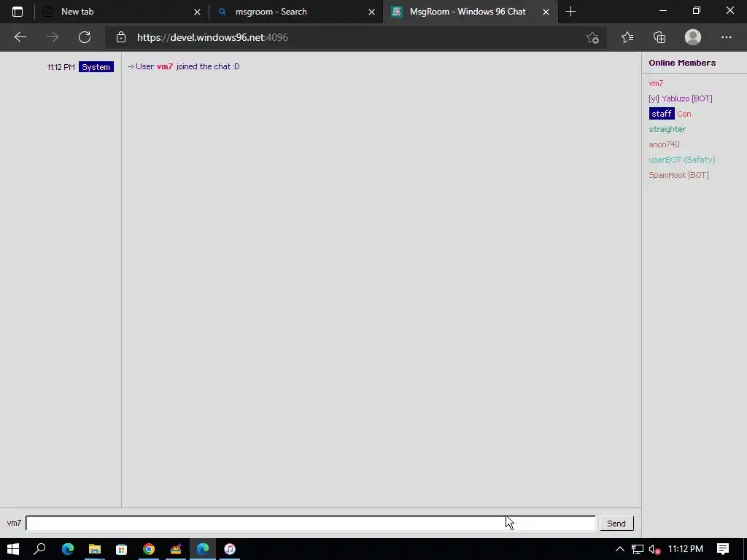Open the network tray icon
Image resolution: width=747 pixels, height=560 pixels.
(x=637, y=549)
